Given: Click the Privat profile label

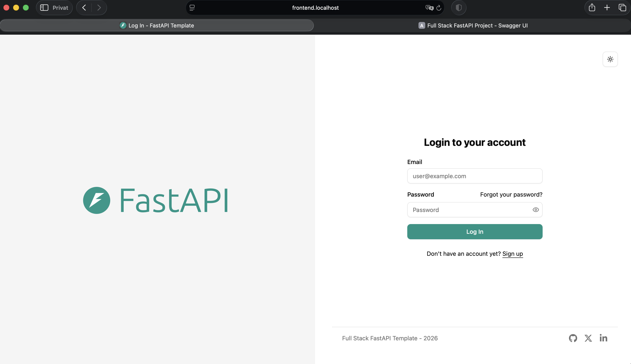Looking at the screenshot, I should (x=60, y=8).
